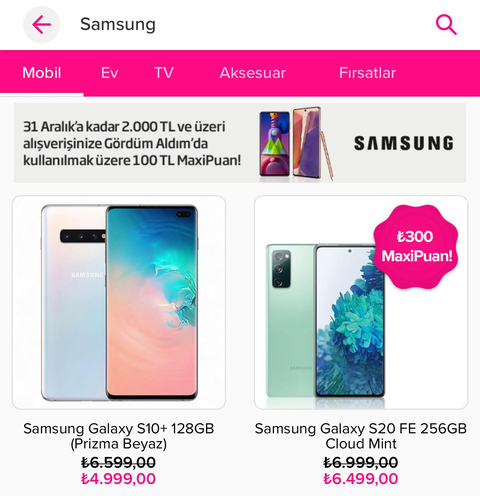Tap the pink back arrow icon
The width and height of the screenshot is (480, 496).
(x=41, y=24)
